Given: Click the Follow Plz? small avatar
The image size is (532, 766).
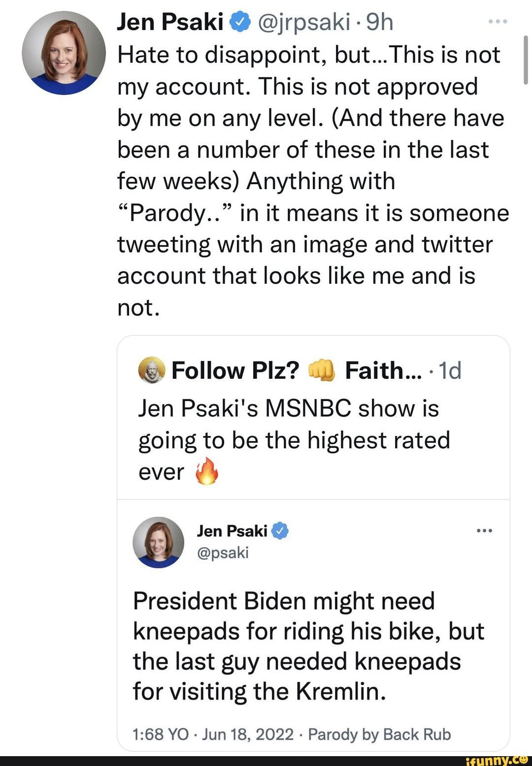Looking at the screenshot, I should pos(152,370).
